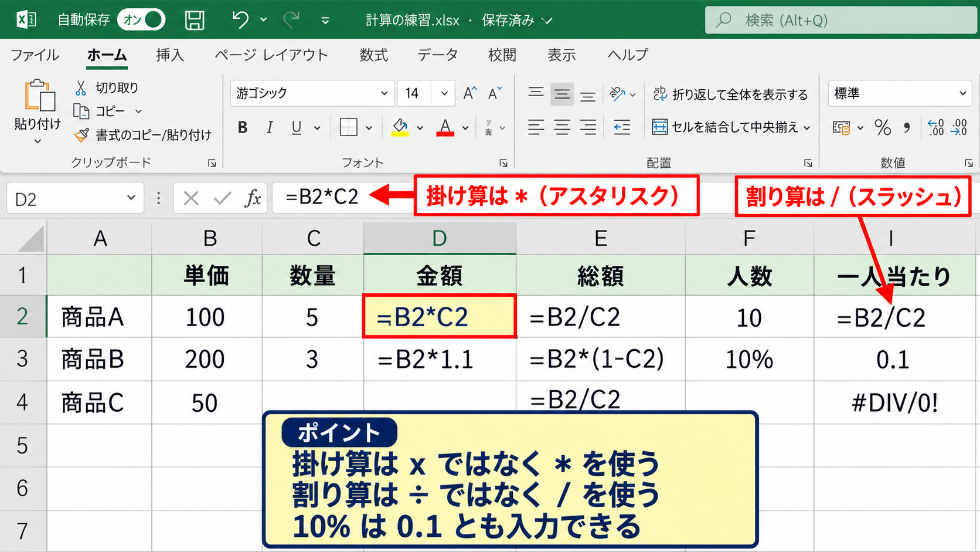The image size is (980, 552).
Task: Decrease font size with smaller A icon
Action: [x=495, y=93]
